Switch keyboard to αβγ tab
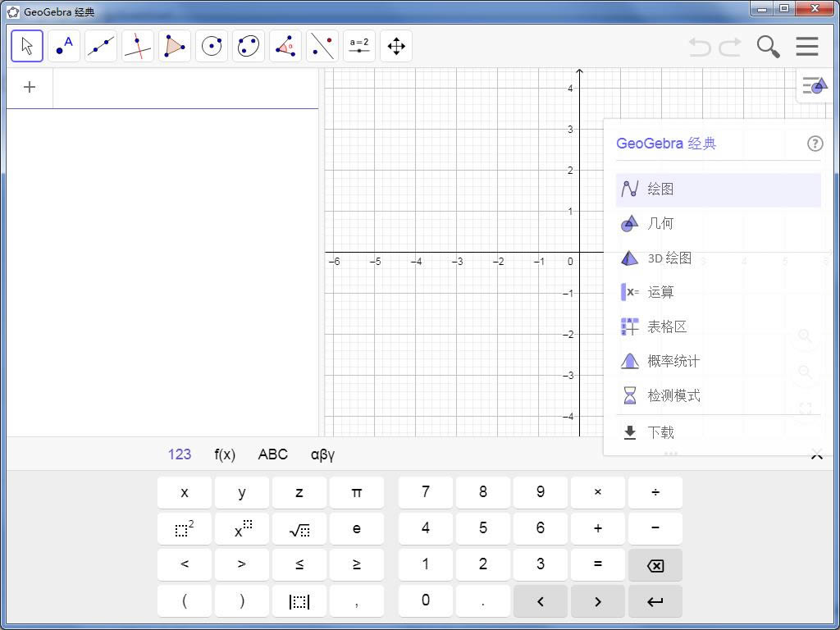Screen dimensions: 840x630 (322, 454)
